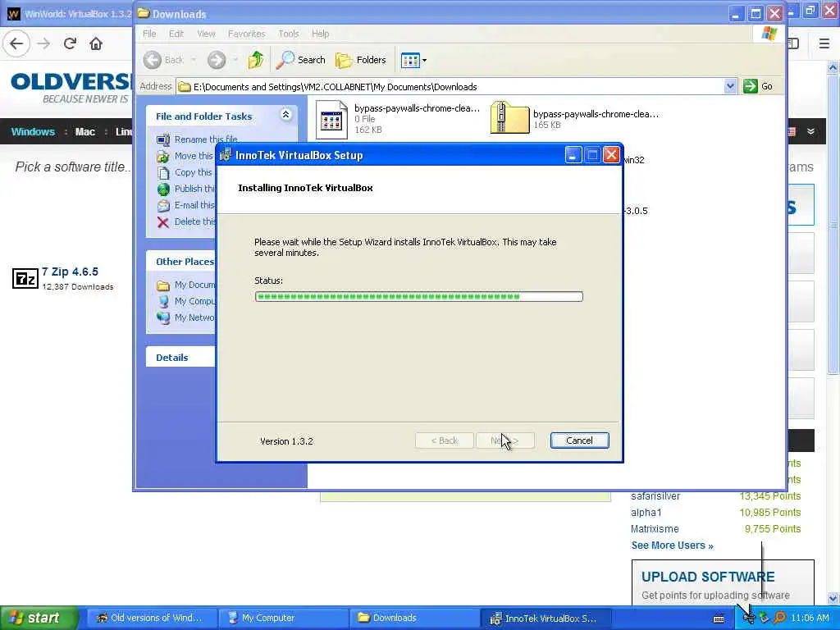The image size is (840, 630).
Task: Click the alpha1 user name
Action: (646, 513)
